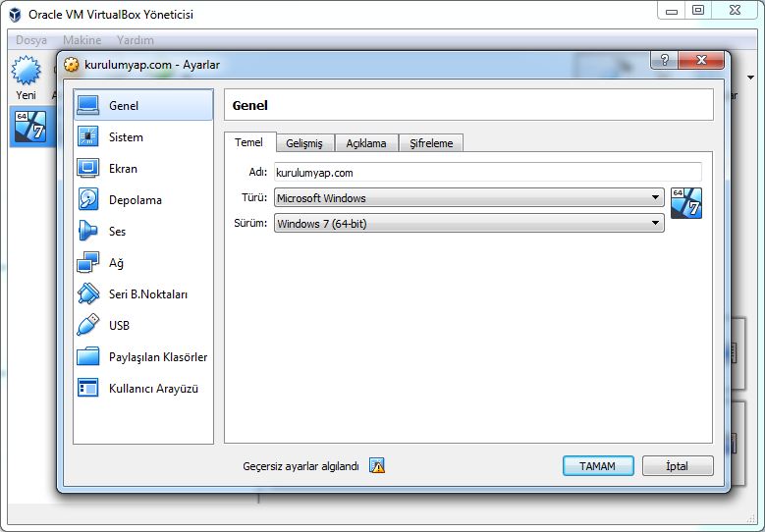Image resolution: width=765 pixels, height=532 pixels.
Task: Open the Şifreleme tab
Action: 431,143
